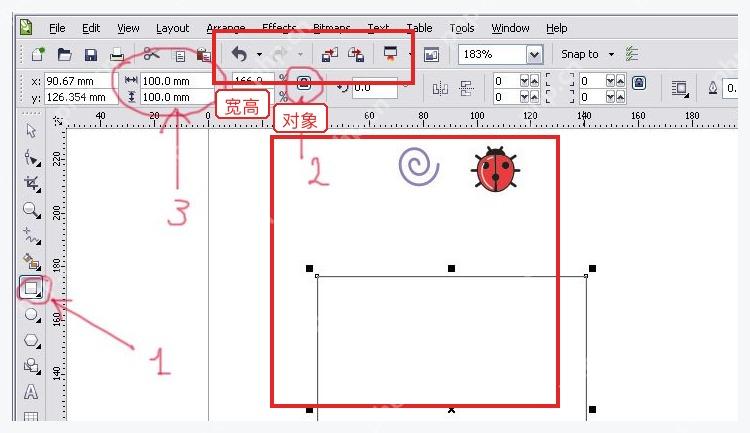Open the Options checklist icon
This screenshot has width=750, height=433.
click(632, 54)
